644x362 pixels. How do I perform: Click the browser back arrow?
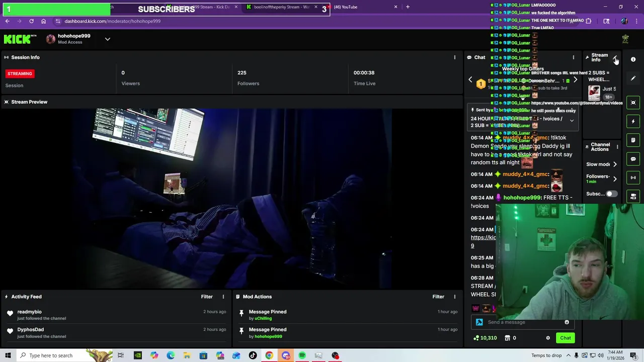pos(7,21)
